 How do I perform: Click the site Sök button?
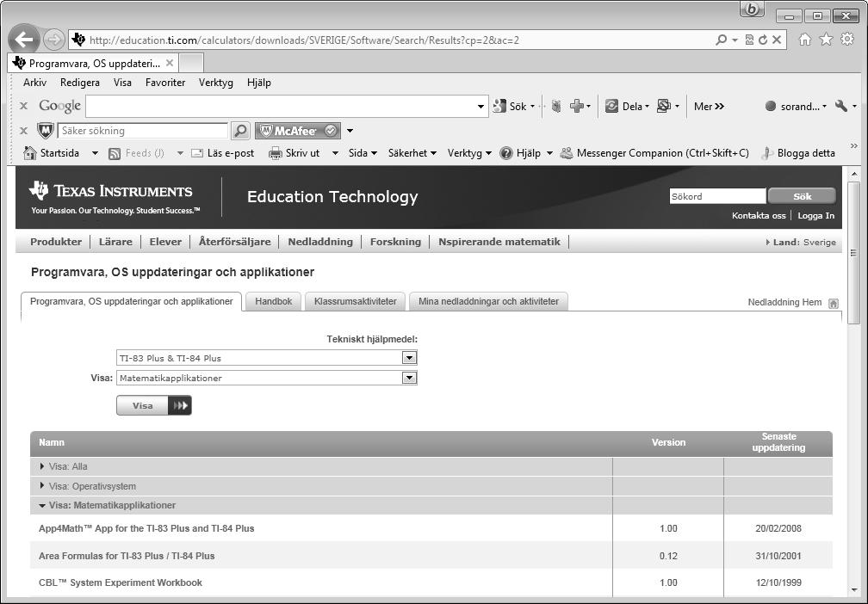coord(802,196)
